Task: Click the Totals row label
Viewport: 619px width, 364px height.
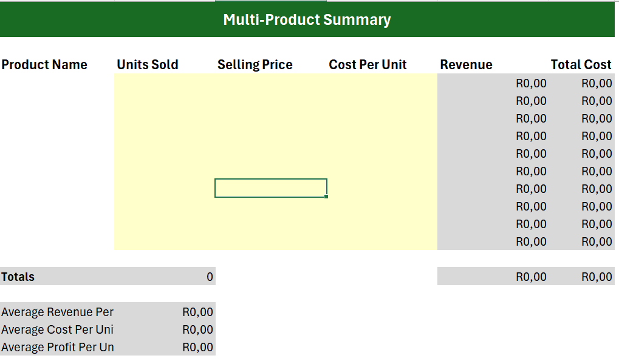Action: click(18, 277)
